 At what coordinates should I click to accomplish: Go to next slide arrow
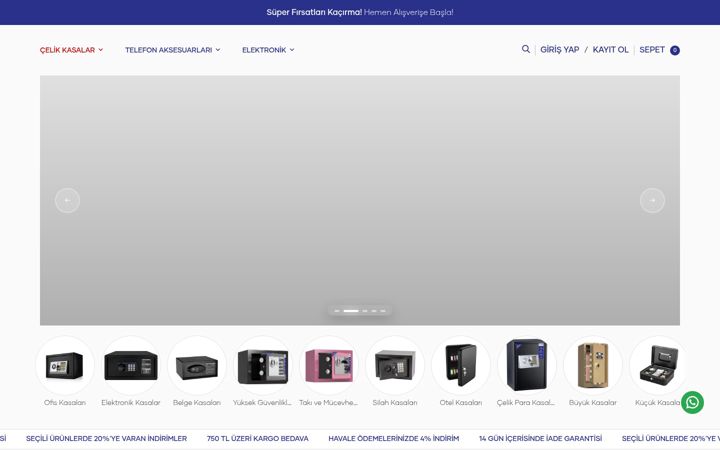pyautogui.click(x=652, y=200)
